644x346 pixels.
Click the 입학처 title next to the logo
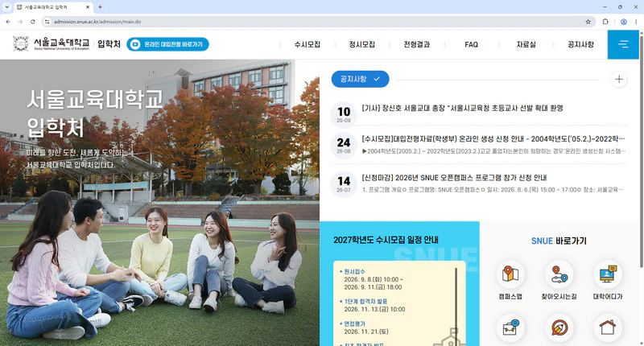pyautogui.click(x=109, y=44)
